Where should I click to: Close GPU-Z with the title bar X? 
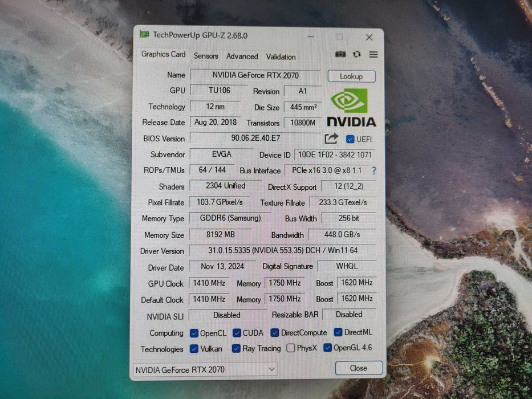coord(369,37)
